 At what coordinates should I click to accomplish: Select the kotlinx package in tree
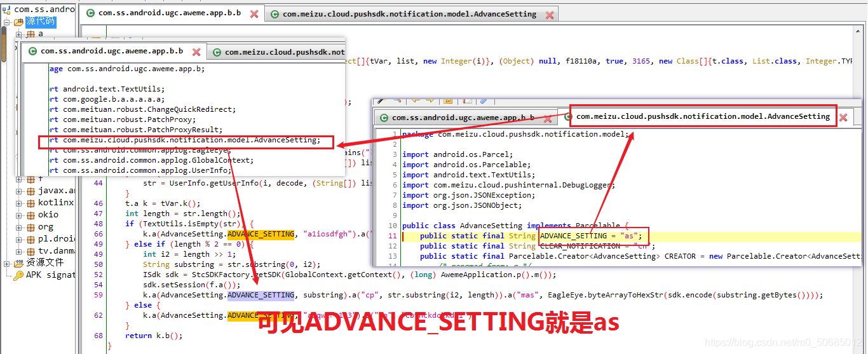click(x=56, y=203)
